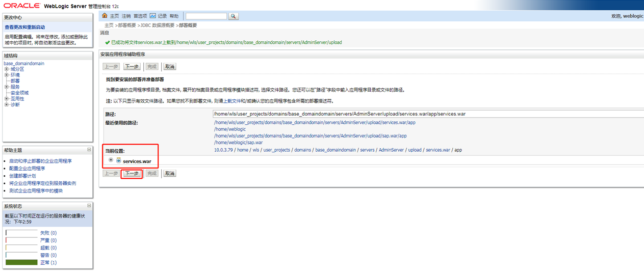Click 注销 to log out

(126, 16)
